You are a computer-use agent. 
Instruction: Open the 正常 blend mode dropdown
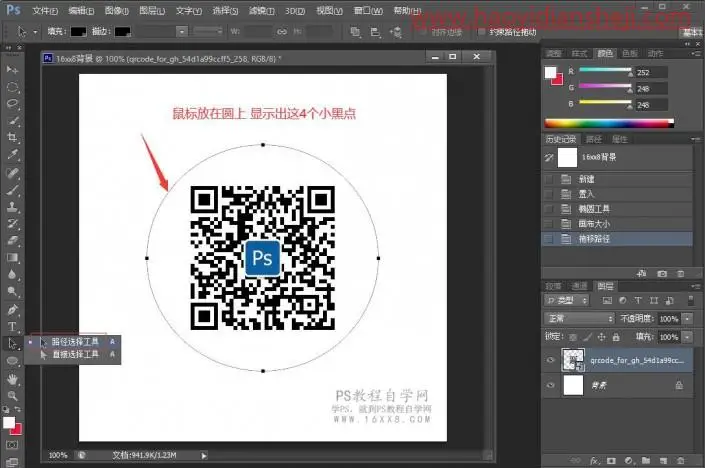pyautogui.click(x=579, y=319)
